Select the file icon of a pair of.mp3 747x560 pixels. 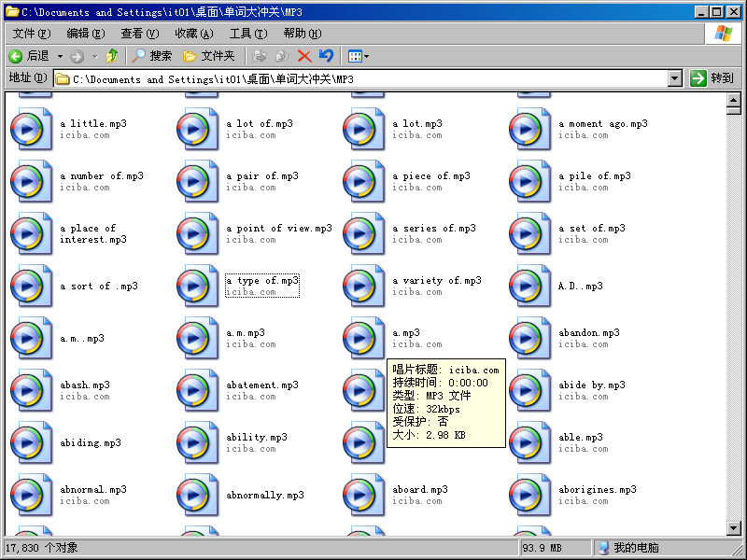click(197, 181)
